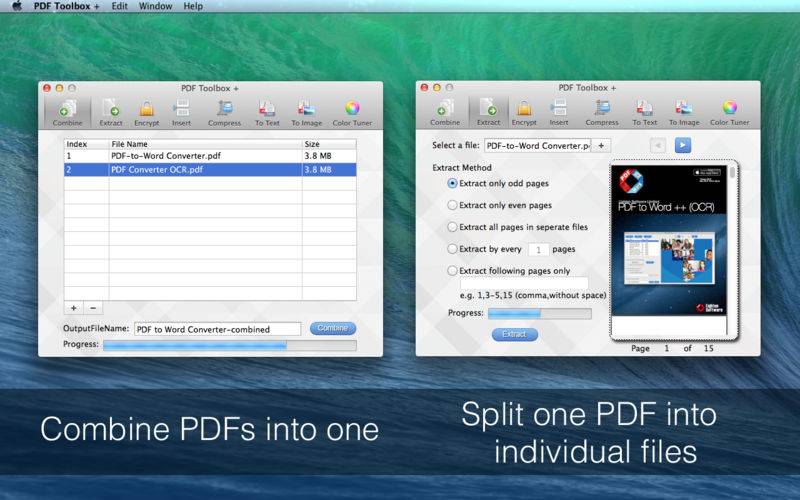Choose Extract all pages in seperate files

517,227
